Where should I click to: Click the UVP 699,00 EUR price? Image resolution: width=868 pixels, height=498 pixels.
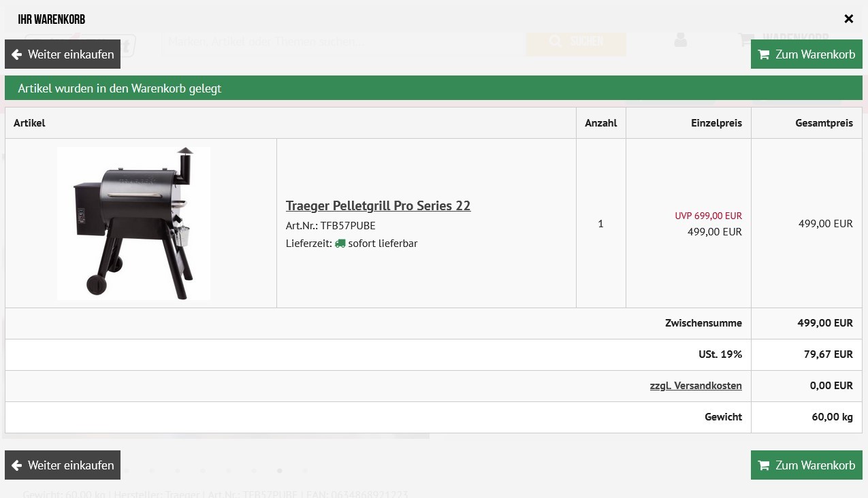[709, 216]
